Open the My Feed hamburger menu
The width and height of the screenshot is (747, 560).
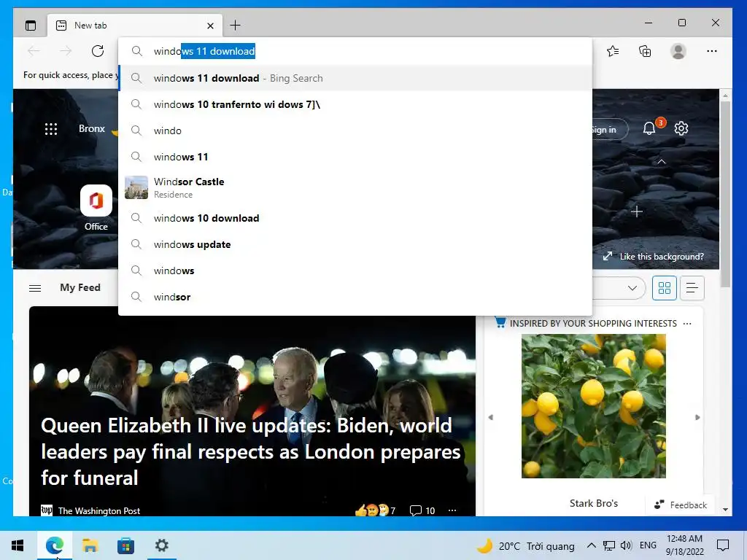(x=35, y=288)
